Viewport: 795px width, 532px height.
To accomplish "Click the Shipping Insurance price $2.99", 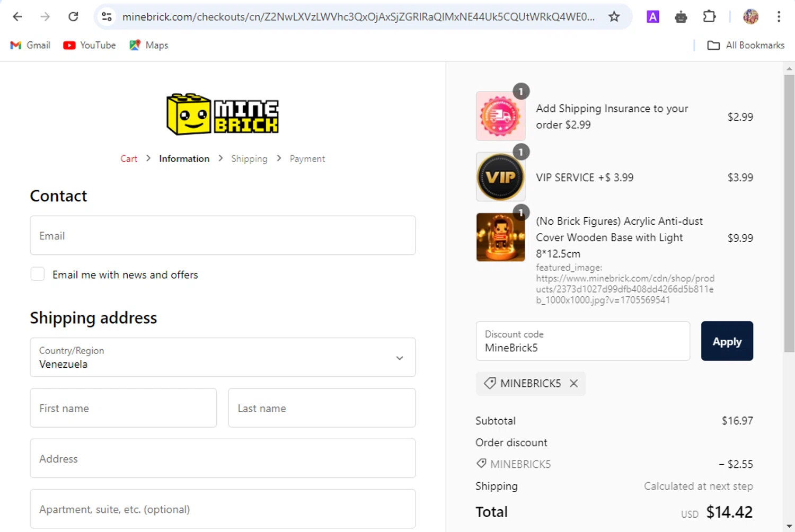I will click(740, 117).
